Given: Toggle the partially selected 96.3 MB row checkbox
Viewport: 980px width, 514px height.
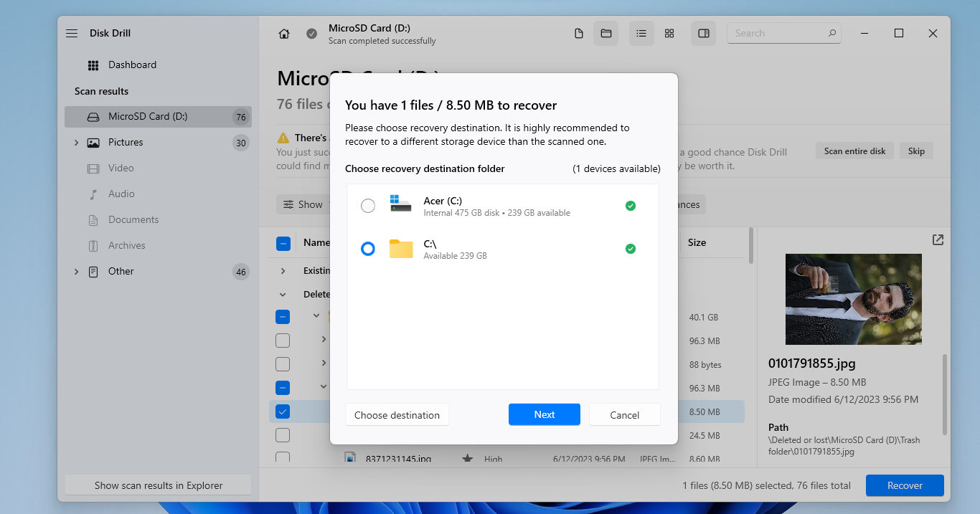Looking at the screenshot, I should (x=283, y=388).
